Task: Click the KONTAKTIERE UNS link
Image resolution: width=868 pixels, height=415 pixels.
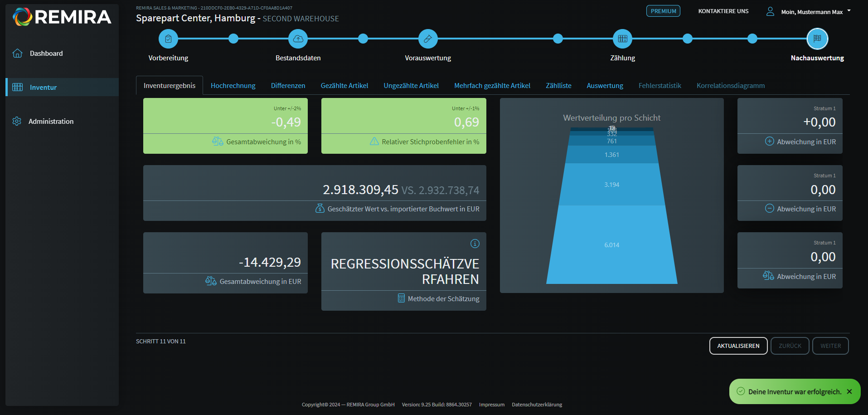Action: tap(723, 11)
